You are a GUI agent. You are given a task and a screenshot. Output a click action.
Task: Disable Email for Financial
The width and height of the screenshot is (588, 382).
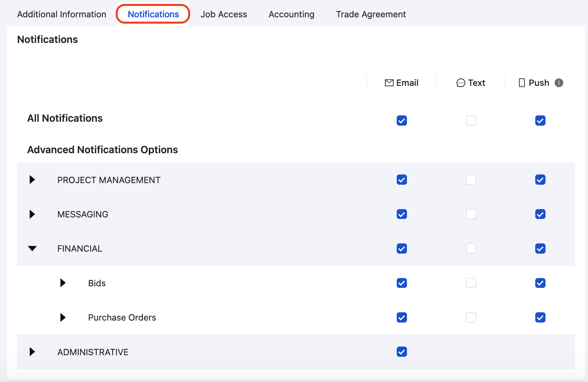coord(402,248)
